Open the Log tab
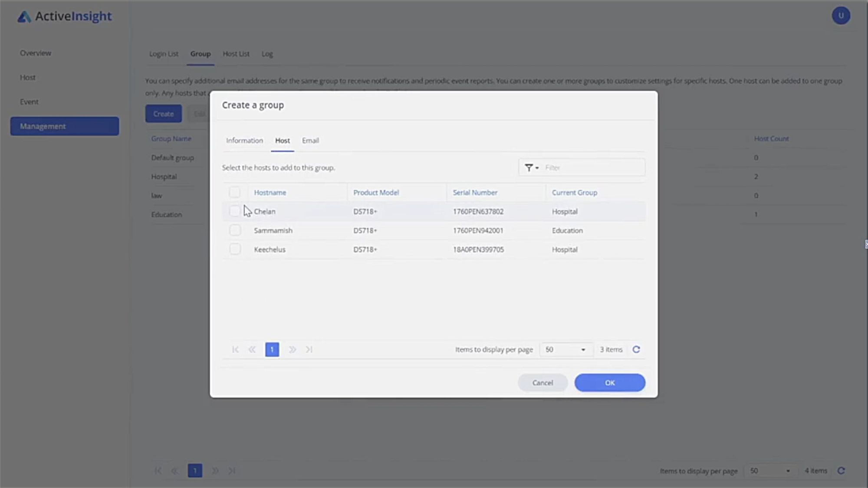 267,54
